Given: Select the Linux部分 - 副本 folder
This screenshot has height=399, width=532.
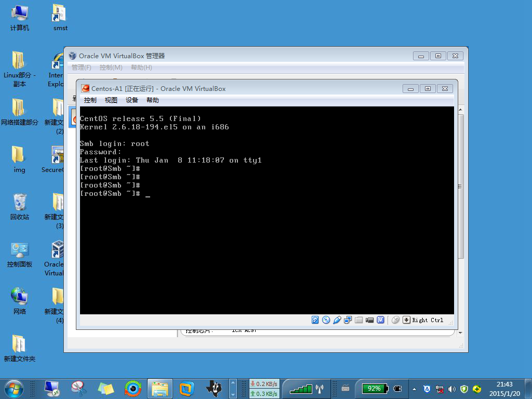Looking at the screenshot, I should click(19, 69).
